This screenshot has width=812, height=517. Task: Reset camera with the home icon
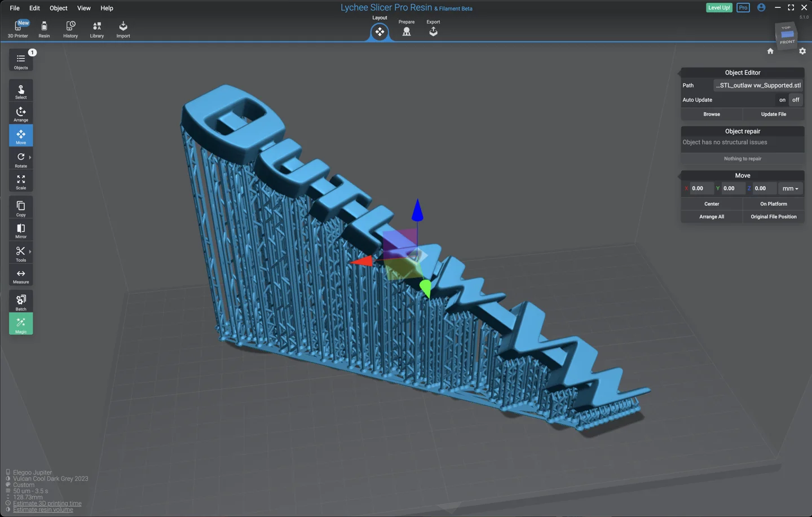point(770,51)
